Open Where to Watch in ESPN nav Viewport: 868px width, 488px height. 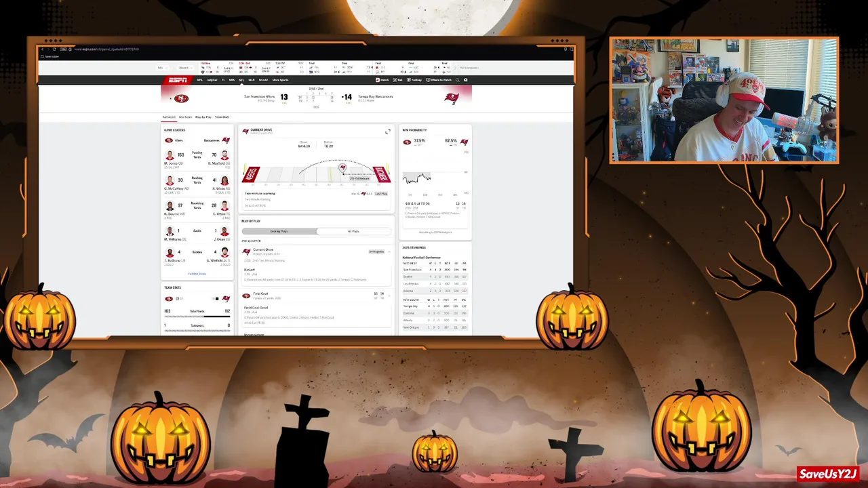pyautogui.click(x=439, y=80)
